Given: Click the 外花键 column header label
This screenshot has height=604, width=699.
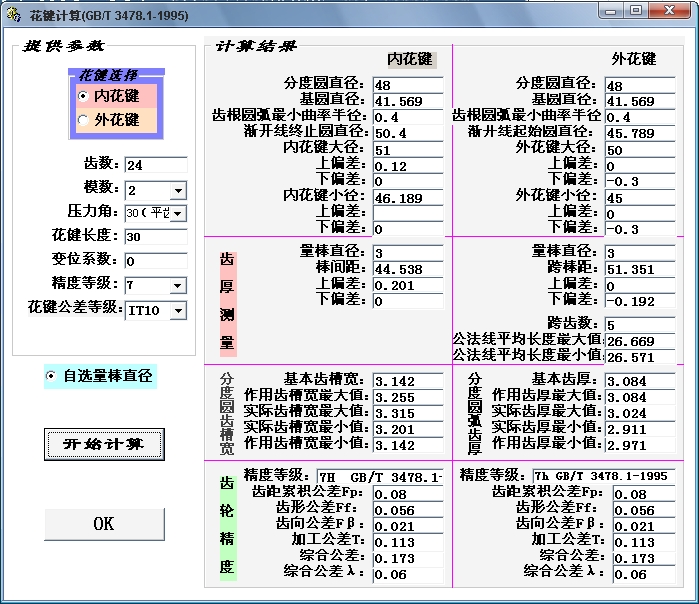Looking at the screenshot, I should pos(634,59).
